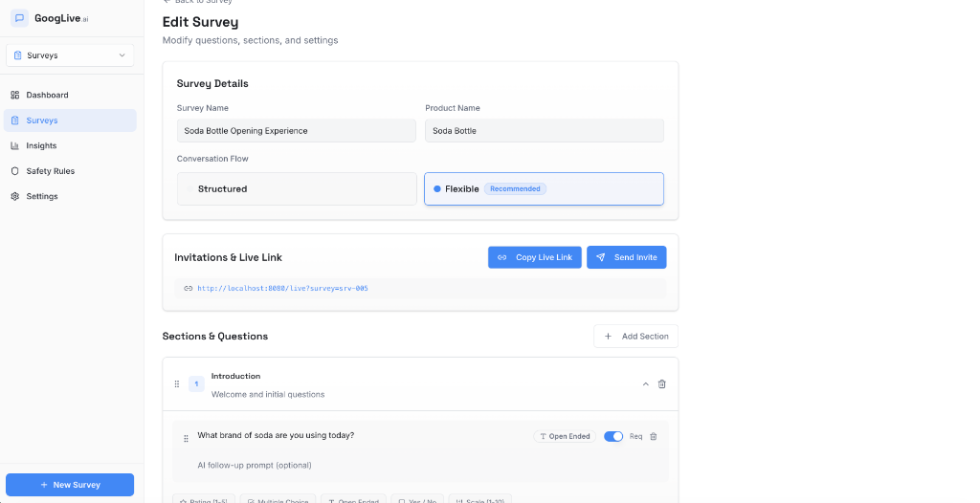This screenshot has width=980, height=503.
Task: Open the Open Ended question type selector
Action: 565,436
